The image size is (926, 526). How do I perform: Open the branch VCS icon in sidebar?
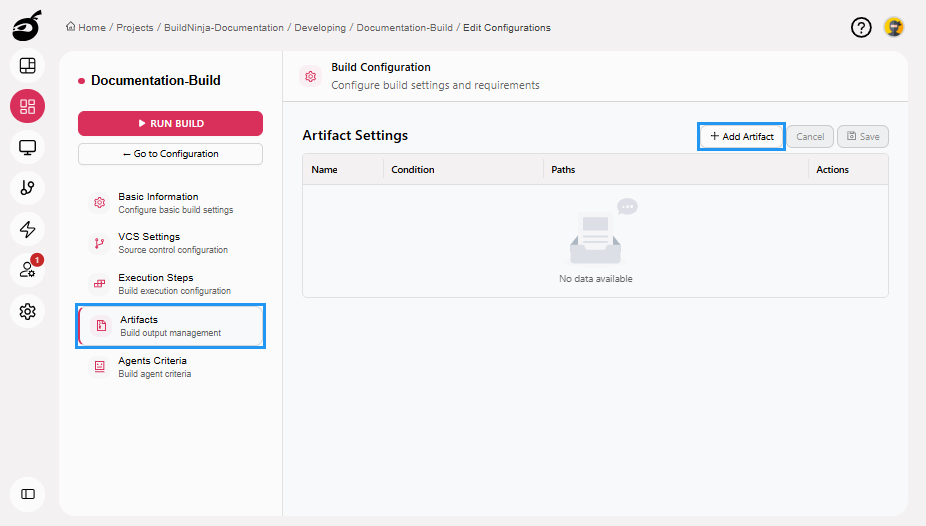point(27,188)
